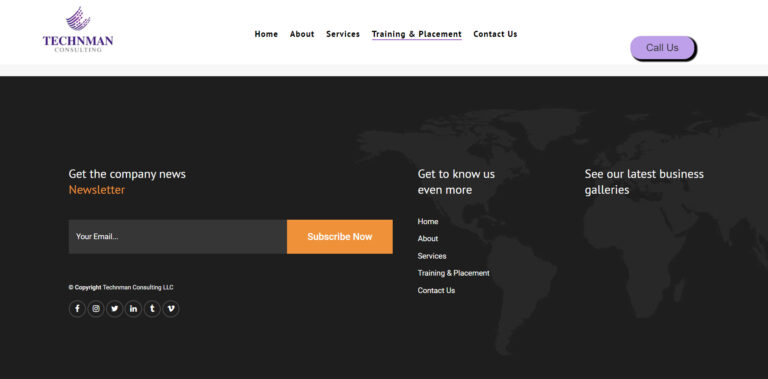Click the 'Get to know us even more' heading
This screenshot has height=379, width=768.
point(456,182)
